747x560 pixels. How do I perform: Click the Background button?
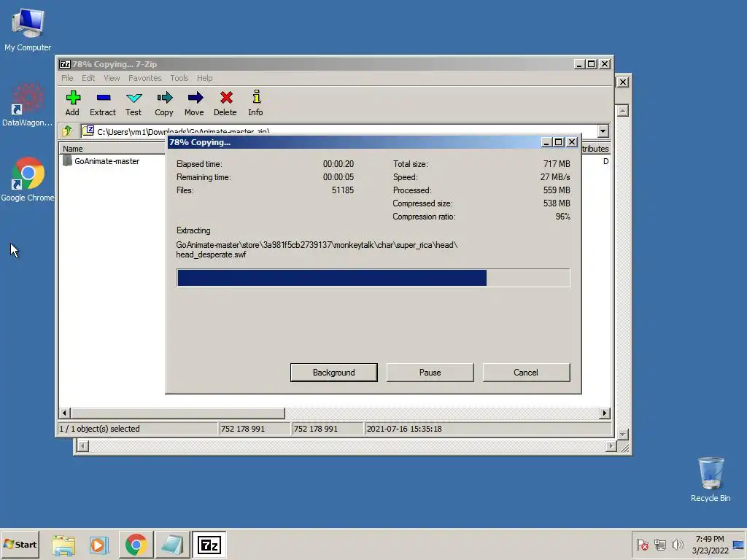(x=334, y=373)
